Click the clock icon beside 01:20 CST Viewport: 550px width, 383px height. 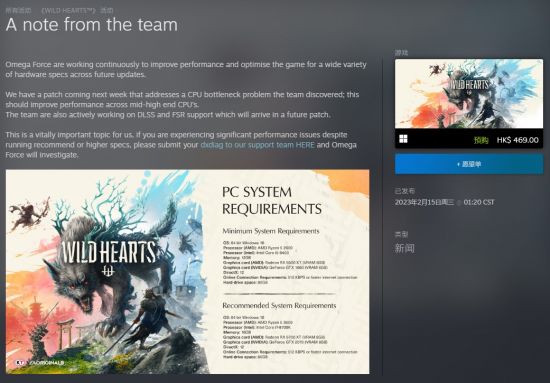pyautogui.click(x=459, y=203)
